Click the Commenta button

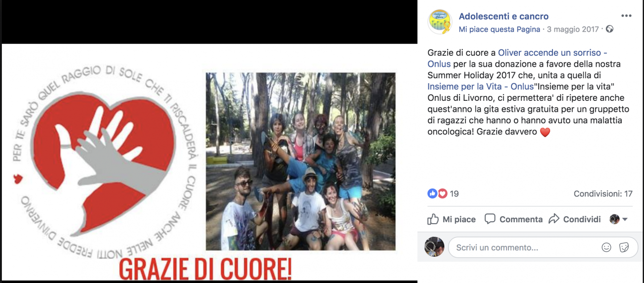tap(513, 219)
